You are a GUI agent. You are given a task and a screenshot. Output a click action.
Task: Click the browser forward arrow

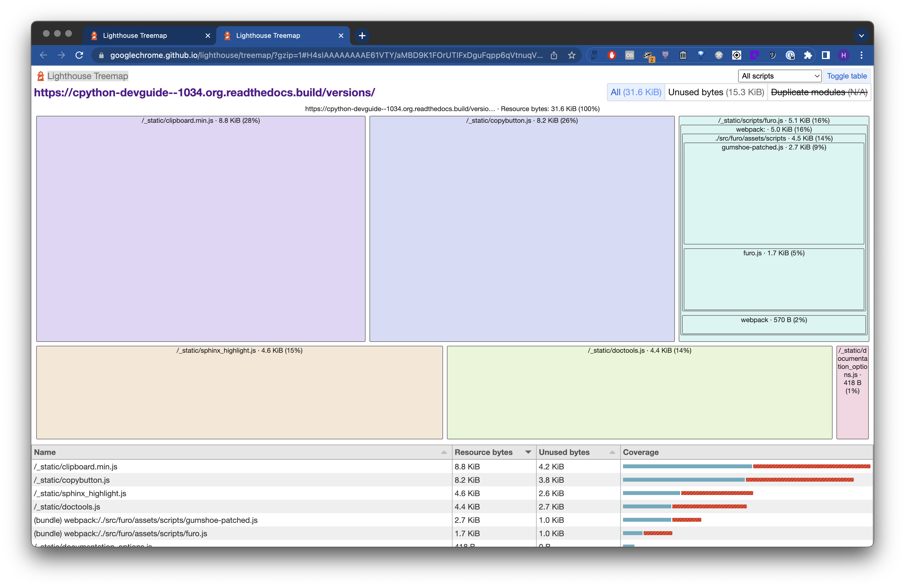[61, 55]
